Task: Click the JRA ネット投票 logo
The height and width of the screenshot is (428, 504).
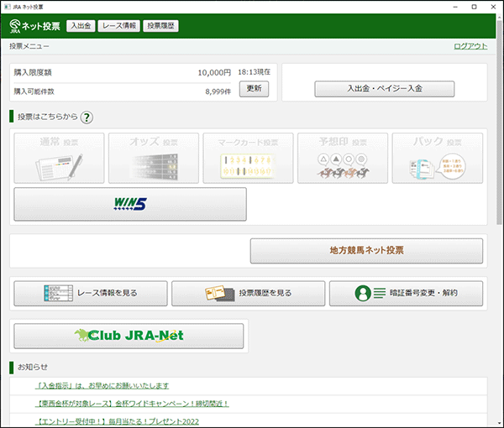Action: point(34,26)
